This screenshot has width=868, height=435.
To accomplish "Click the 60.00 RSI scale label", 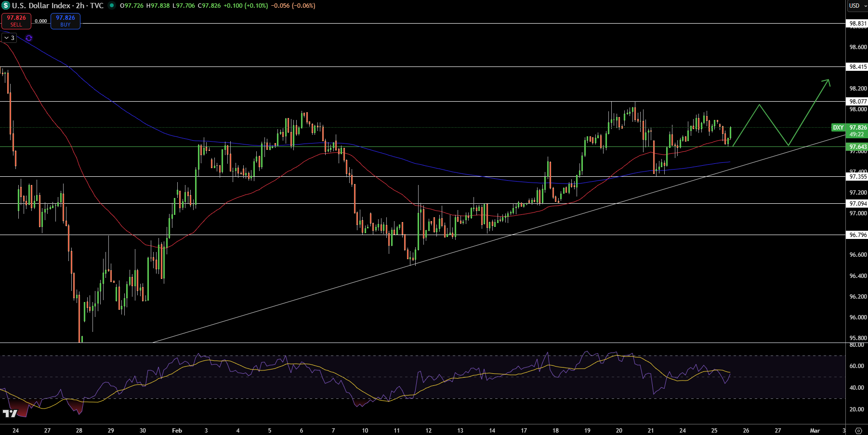I will (x=856, y=366).
